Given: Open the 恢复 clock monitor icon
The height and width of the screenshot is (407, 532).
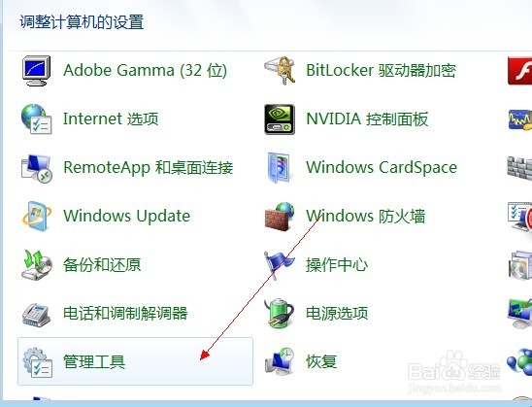Looking at the screenshot, I should click(x=280, y=361).
